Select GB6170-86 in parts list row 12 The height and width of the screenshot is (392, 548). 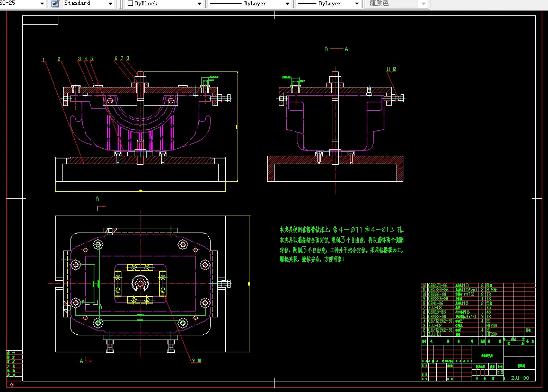pos(438,286)
